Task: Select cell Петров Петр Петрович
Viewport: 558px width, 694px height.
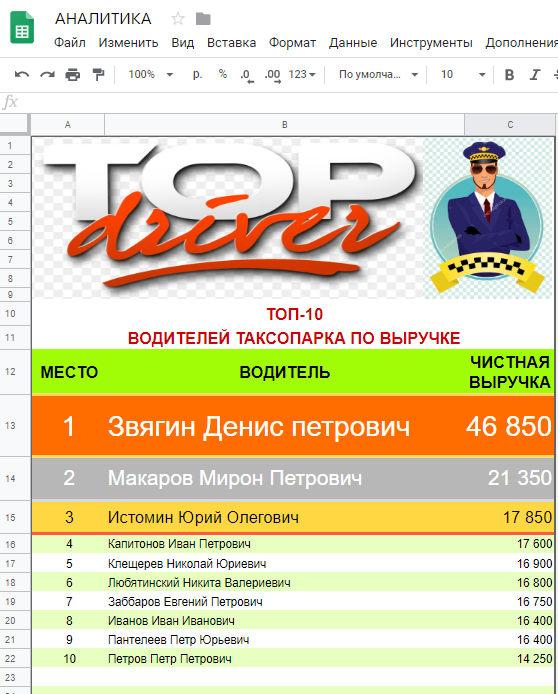Action: (285, 659)
